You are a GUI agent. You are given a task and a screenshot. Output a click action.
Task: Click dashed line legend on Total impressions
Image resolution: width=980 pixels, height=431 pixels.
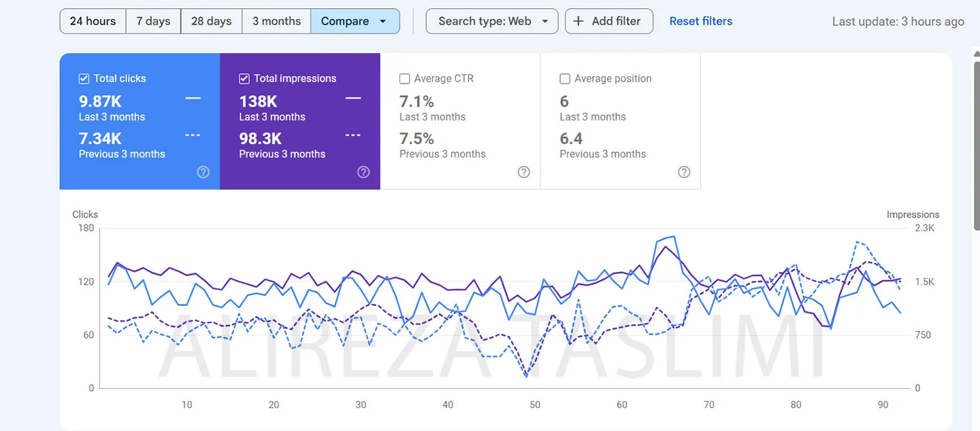353,135
